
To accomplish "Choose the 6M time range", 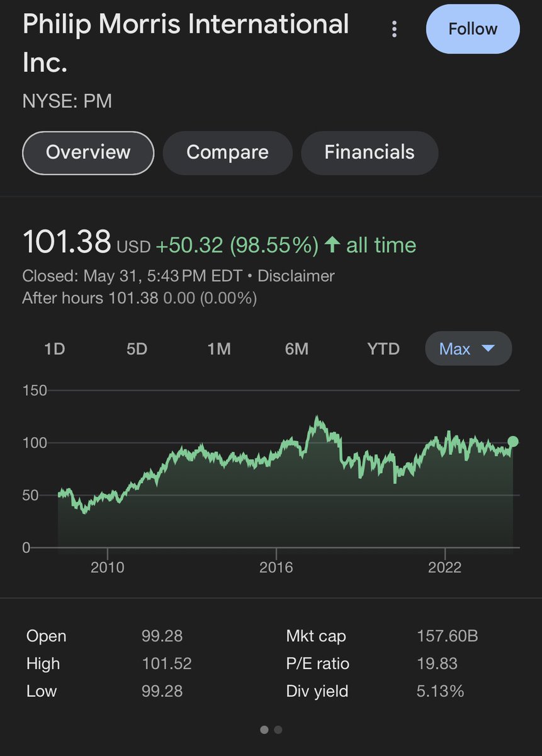I will point(296,348).
